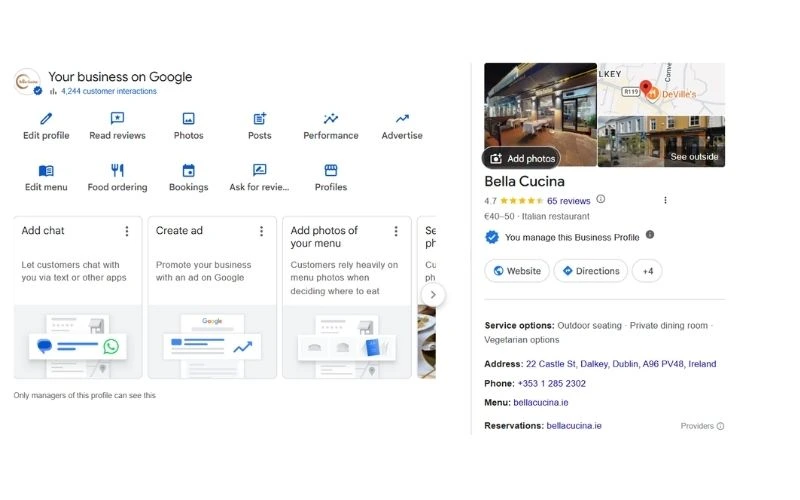Open the Add chat card options menu
This screenshot has width=800, height=500.
(127, 231)
